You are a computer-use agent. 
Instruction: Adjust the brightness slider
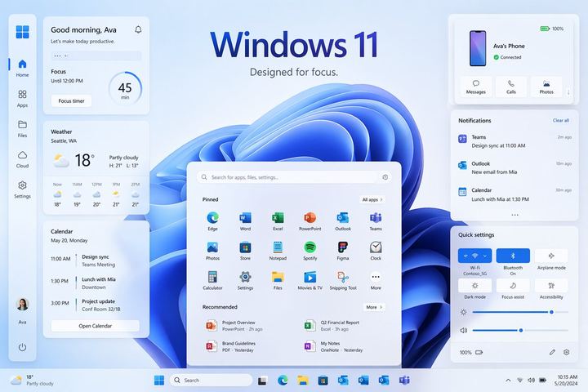(x=520, y=312)
